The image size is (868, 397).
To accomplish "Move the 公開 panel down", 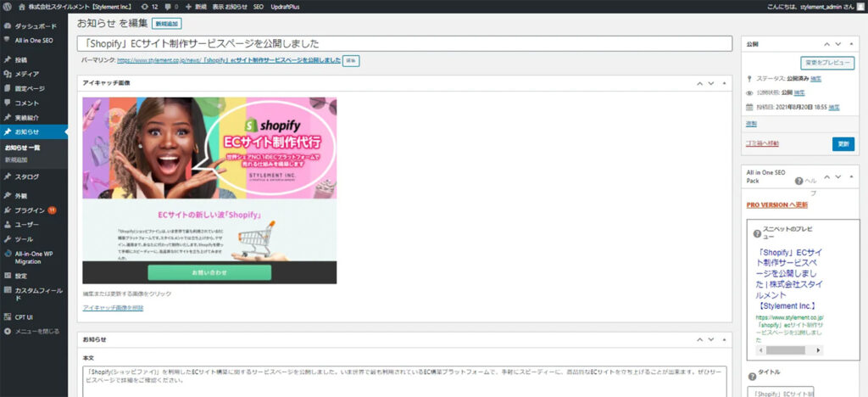I will [x=838, y=44].
